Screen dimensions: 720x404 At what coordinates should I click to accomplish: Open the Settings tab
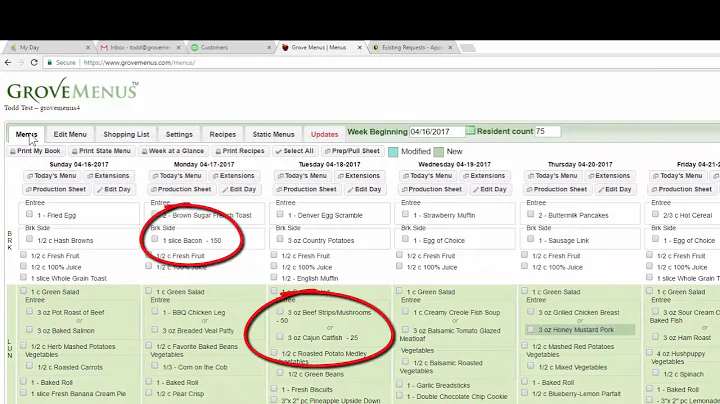[x=179, y=135]
